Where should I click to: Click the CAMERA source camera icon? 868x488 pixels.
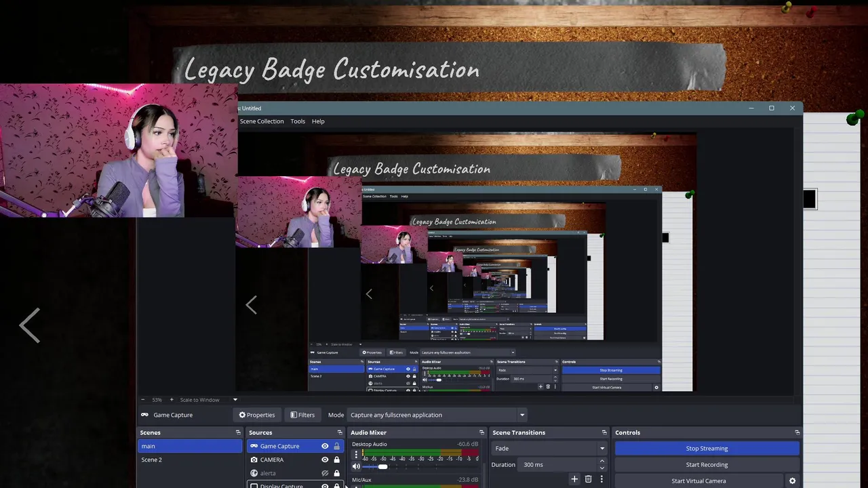coord(254,460)
